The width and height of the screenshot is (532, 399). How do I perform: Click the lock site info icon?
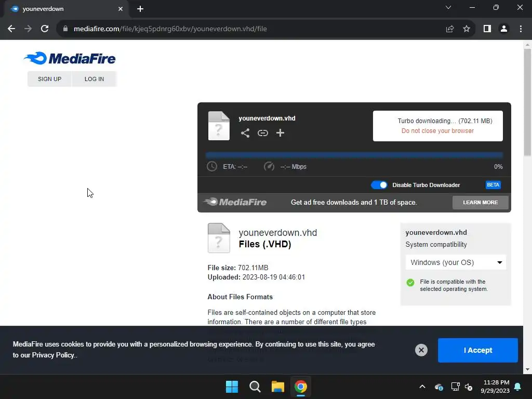tap(65, 29)
